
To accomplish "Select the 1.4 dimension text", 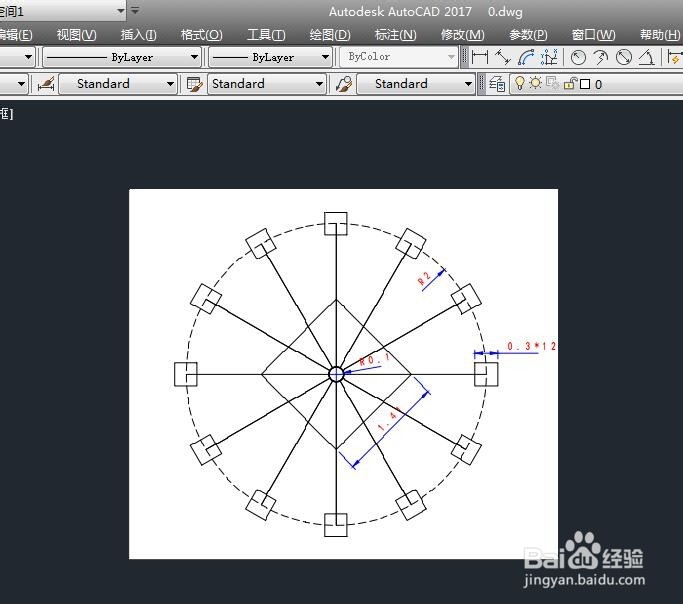I will [x=390, y=419].
